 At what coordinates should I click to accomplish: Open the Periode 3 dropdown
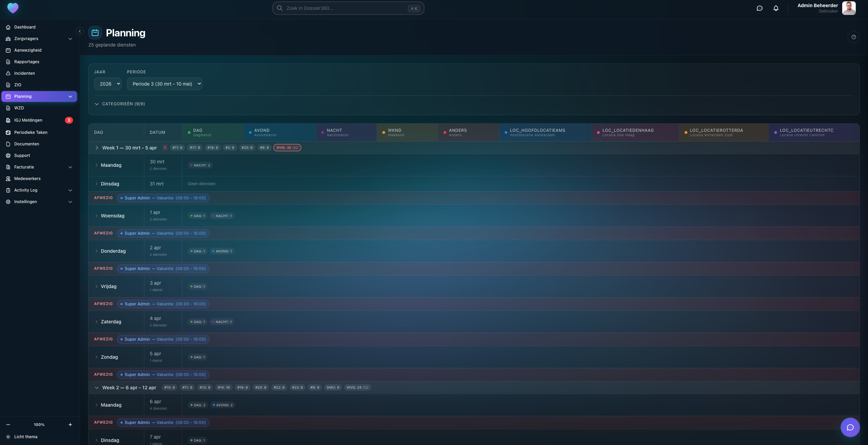point(165,84)
